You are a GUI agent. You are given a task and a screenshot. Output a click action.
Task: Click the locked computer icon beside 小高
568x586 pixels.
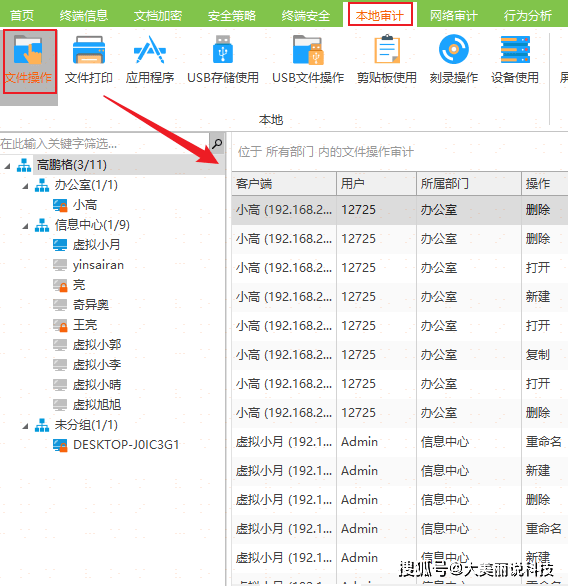pyautogui.click(x=60, y=205)
